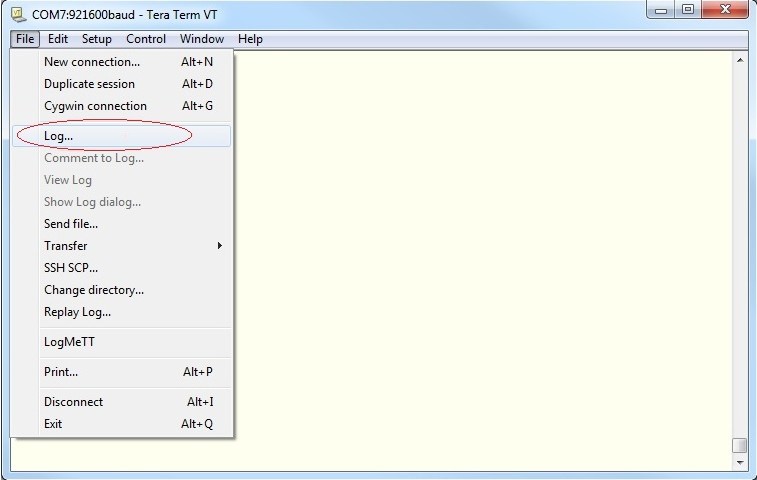The height and width of the screenshot is (480, 757).
Task: Open SSH SCP... dialog
Action: [x=121, y=268]
